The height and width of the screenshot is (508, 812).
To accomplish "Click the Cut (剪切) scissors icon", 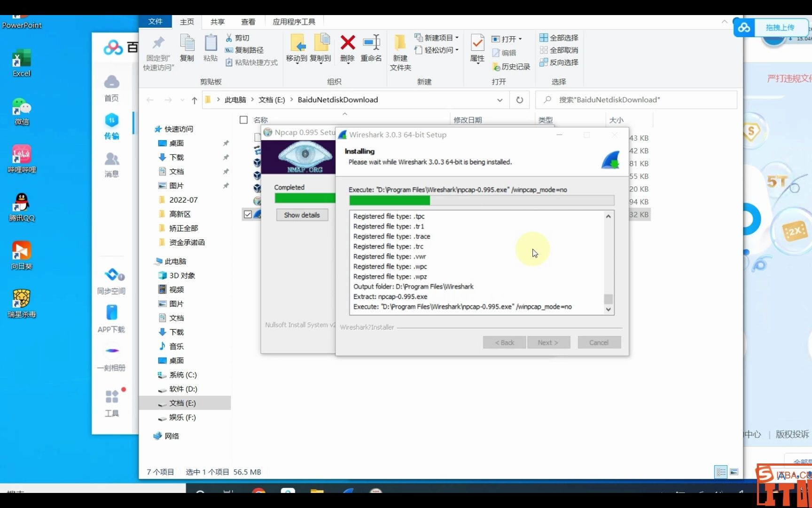I will pyautogui.click(x=229, y=38).
